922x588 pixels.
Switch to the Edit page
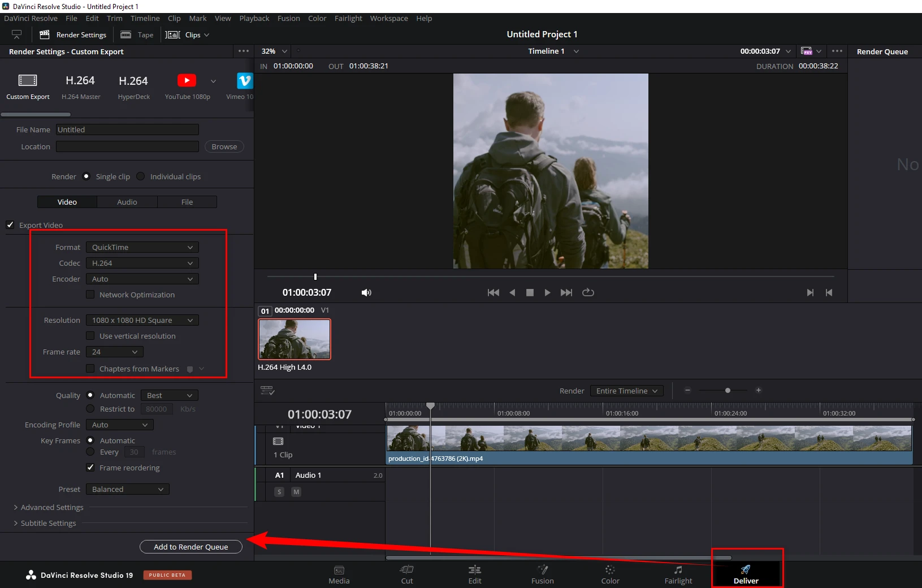click(x=475, y=574)
